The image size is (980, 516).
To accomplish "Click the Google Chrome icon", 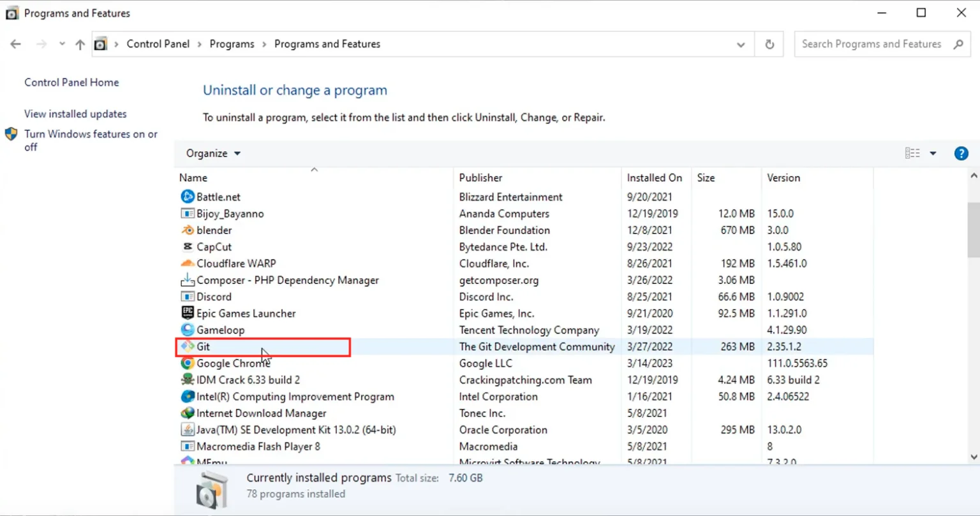I will (x=187, y=363).
